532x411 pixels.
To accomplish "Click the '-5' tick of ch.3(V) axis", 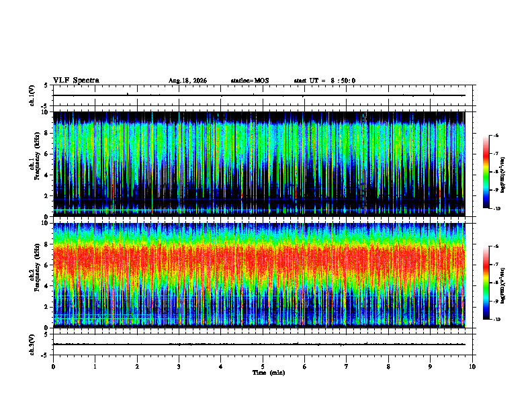I will [45, 355].
